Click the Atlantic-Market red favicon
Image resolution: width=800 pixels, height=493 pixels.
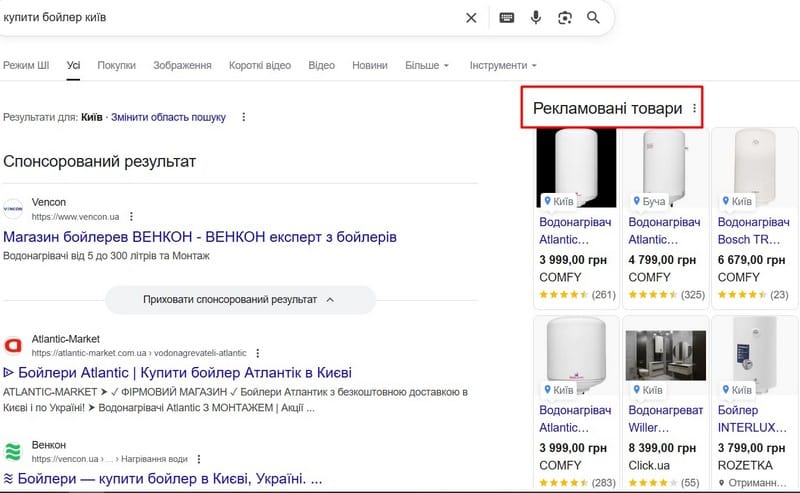tap(13, 346)
